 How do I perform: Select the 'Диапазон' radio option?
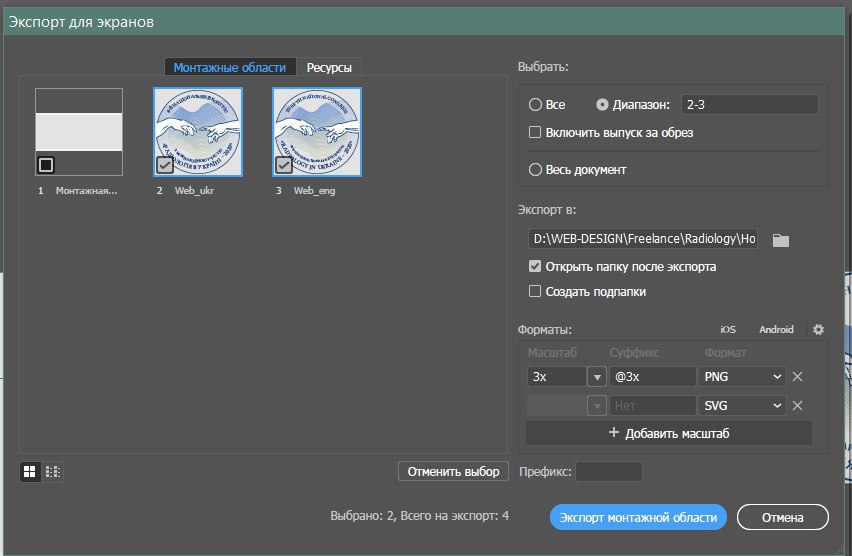[x=602, y=104]
